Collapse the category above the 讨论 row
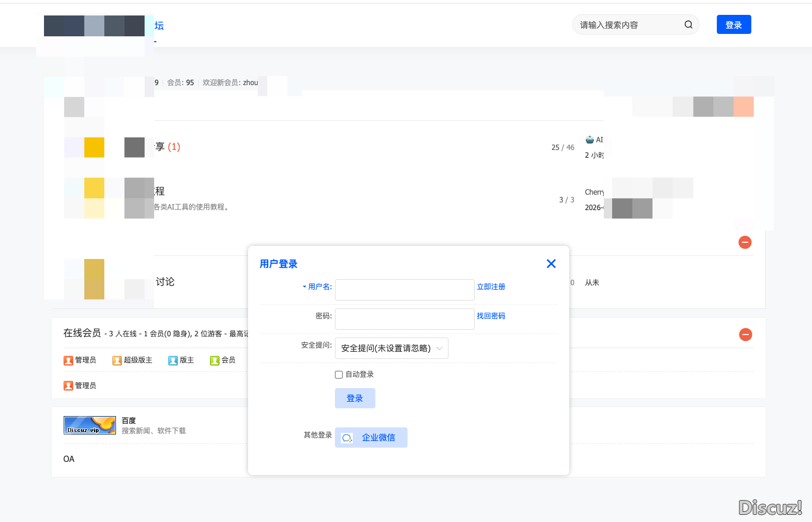This screenshot has height=522, width=812. point(745,242)
